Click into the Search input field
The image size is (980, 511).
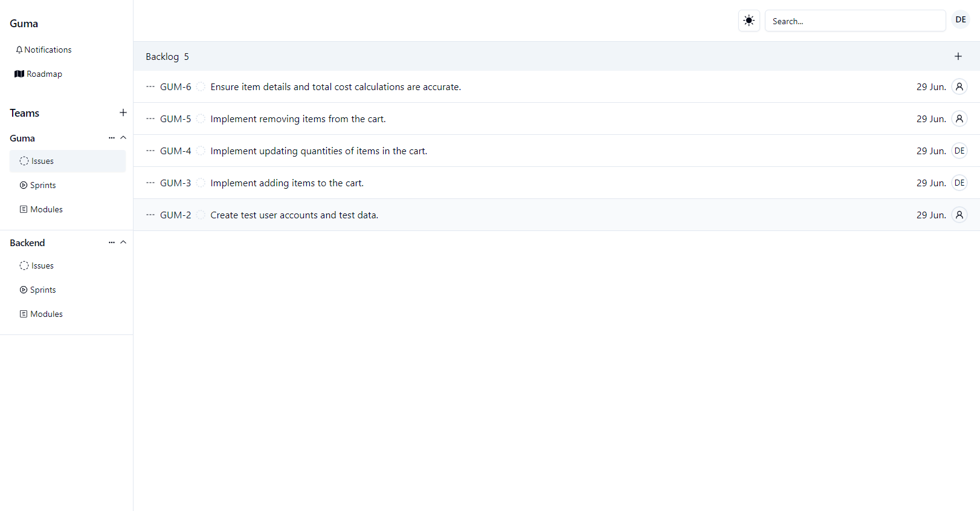(854, 21)
